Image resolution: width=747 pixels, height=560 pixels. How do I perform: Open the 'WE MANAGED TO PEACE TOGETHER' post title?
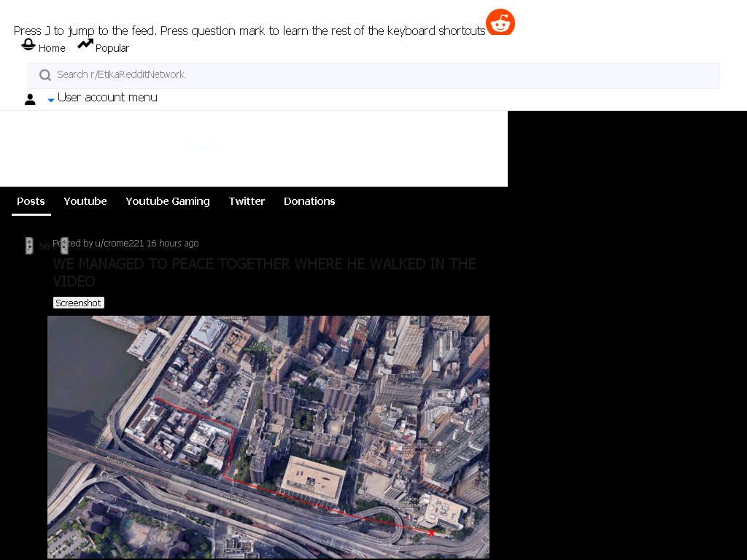[x=264, y=273]
